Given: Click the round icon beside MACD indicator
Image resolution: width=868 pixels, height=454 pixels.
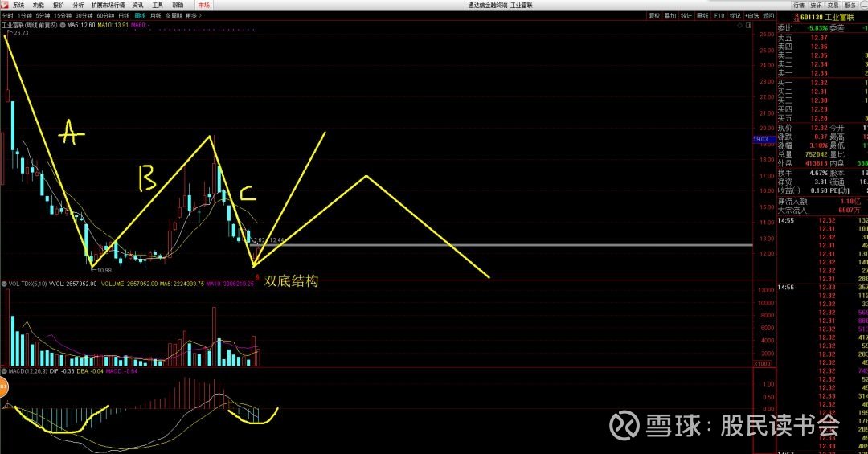Looking at the screenshot, I should pyautogui.click(x=5, y=371).
